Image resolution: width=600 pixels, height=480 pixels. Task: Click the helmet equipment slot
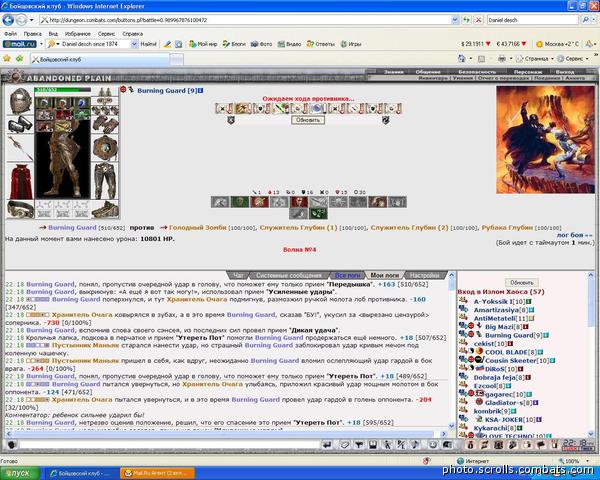(20, 100)
